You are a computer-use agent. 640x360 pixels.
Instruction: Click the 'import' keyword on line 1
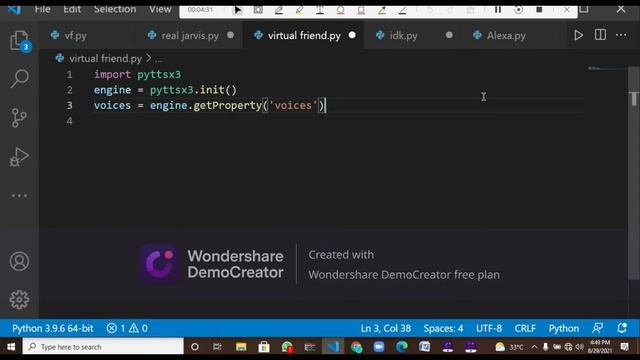pyautogui.click(x=112, y=74)
